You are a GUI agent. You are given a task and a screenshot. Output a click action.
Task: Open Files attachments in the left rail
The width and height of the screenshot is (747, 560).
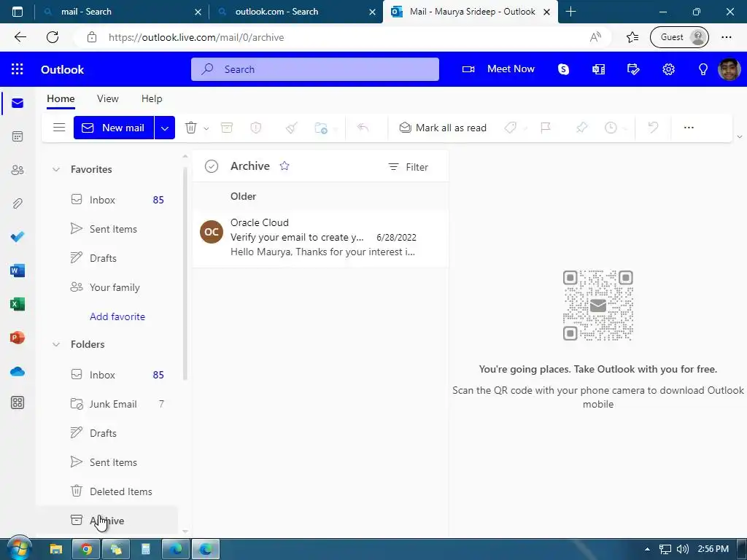[18, 204]
